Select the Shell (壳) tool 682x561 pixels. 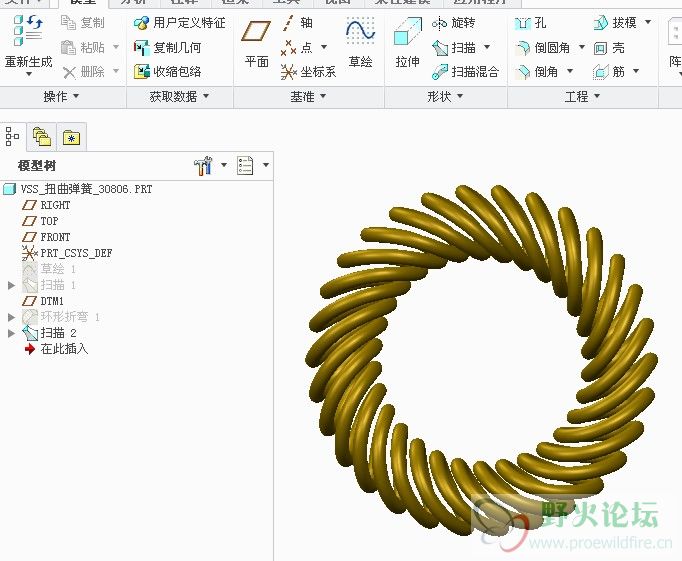(609, 47)
